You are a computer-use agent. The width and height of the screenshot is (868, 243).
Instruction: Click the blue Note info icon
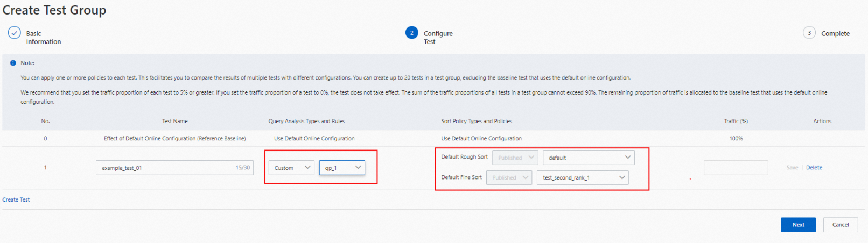click(x=13, y=63)
